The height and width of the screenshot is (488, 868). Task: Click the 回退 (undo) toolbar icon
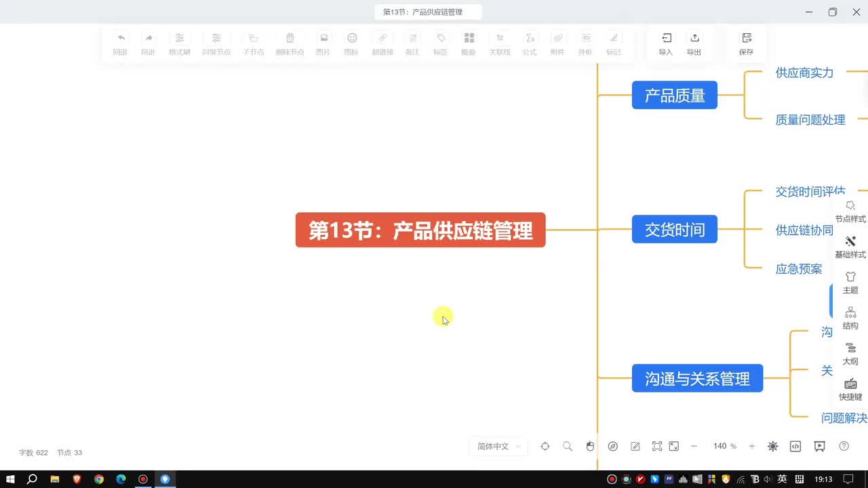click(x=120, y=43)
